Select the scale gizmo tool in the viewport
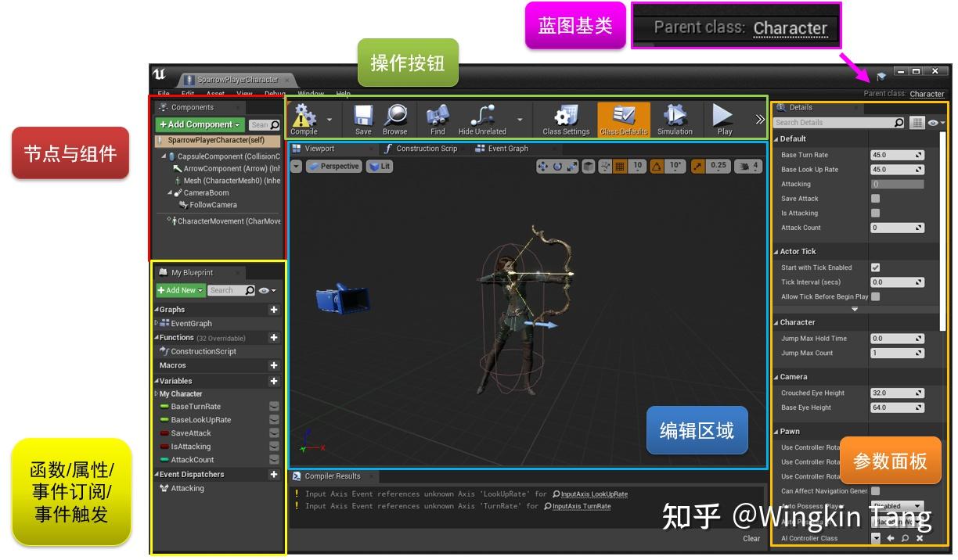The width and height of the screenshot is (958, 560). (x=571, y=166)
